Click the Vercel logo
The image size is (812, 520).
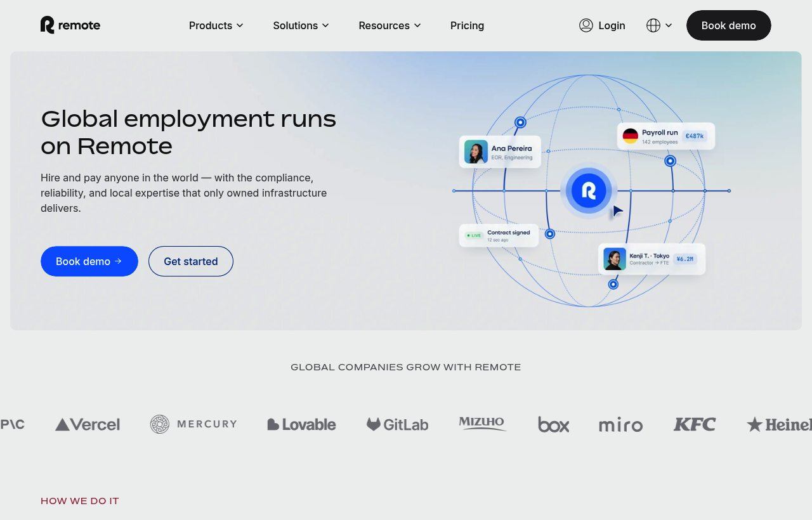pyautogui.click(x=88, y=424)
